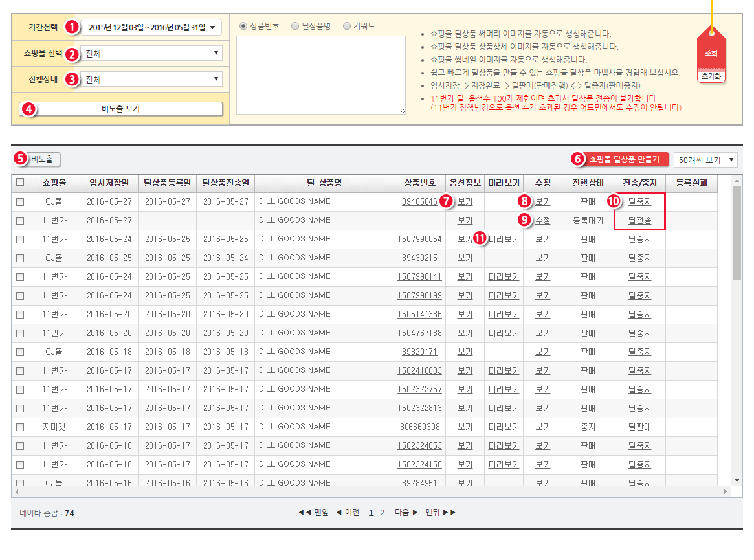This screenshot has height=560, width=754.
Task: Open the 기간선택 date range dropdown
Action: (x=151, y=27)
